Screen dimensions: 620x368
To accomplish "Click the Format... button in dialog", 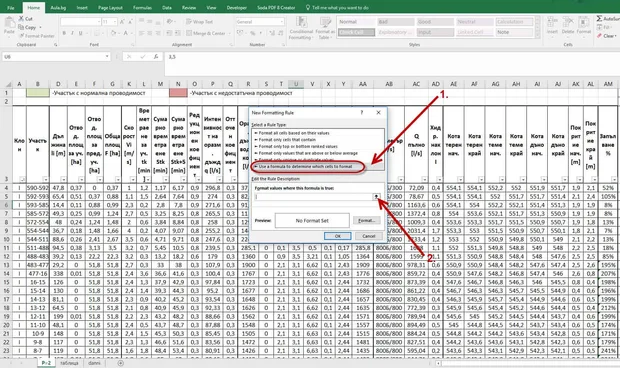I will click(x=367, y=220).
